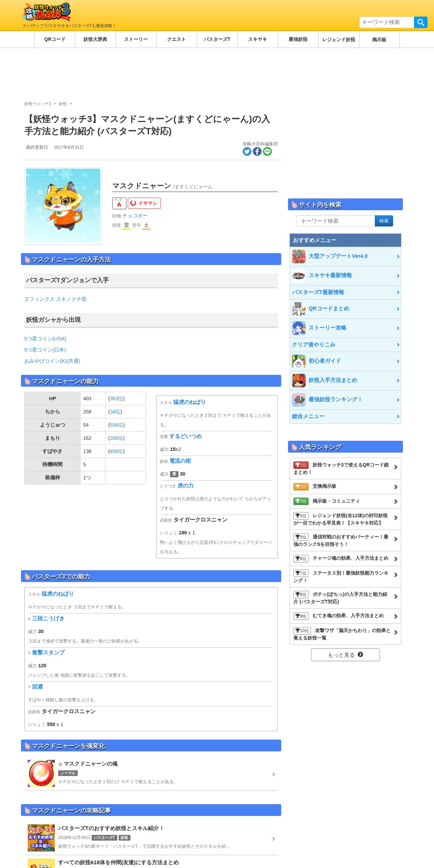
Task: Open the ストーリー nav menu item
Action: pyautogui.click(x=136, y=40)
